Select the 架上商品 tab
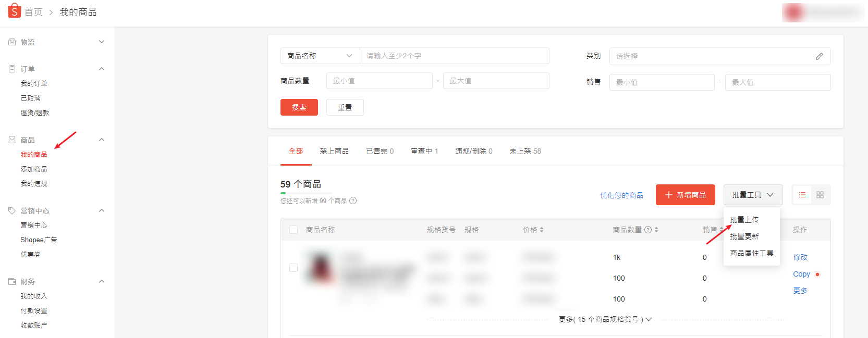The height and width of the screenshot is (338, 868). pos(334,151)
